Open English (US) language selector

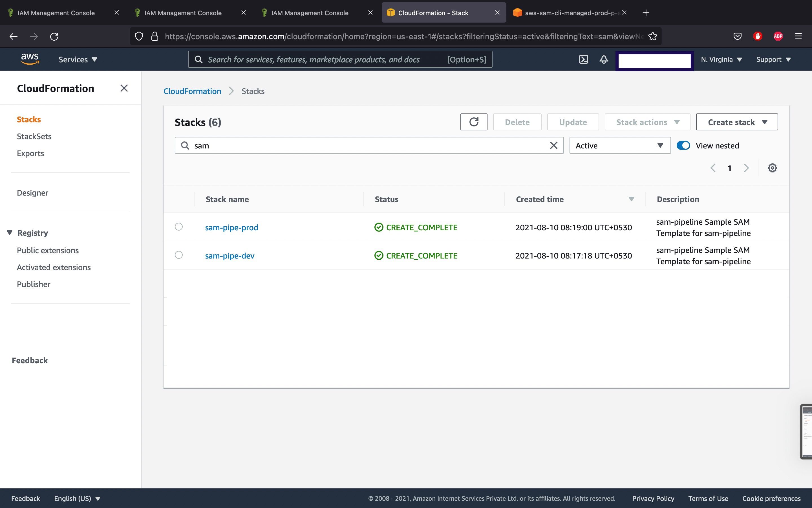pos(77,498)
